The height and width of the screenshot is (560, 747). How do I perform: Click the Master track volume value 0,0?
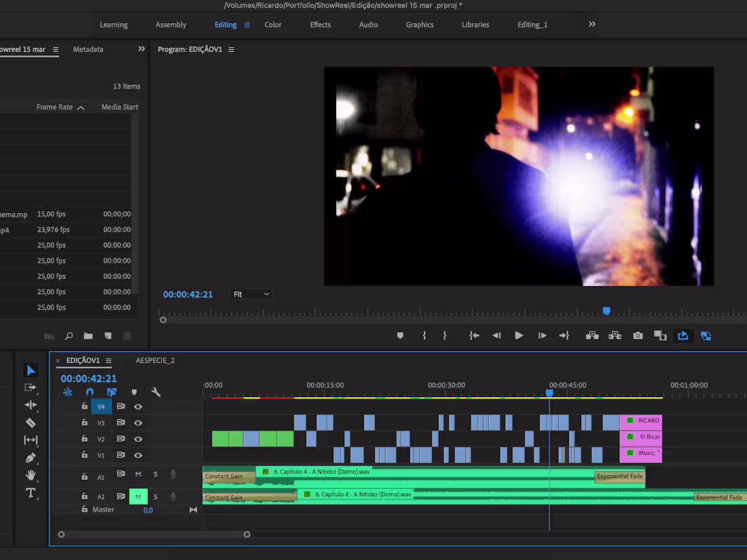148,510
